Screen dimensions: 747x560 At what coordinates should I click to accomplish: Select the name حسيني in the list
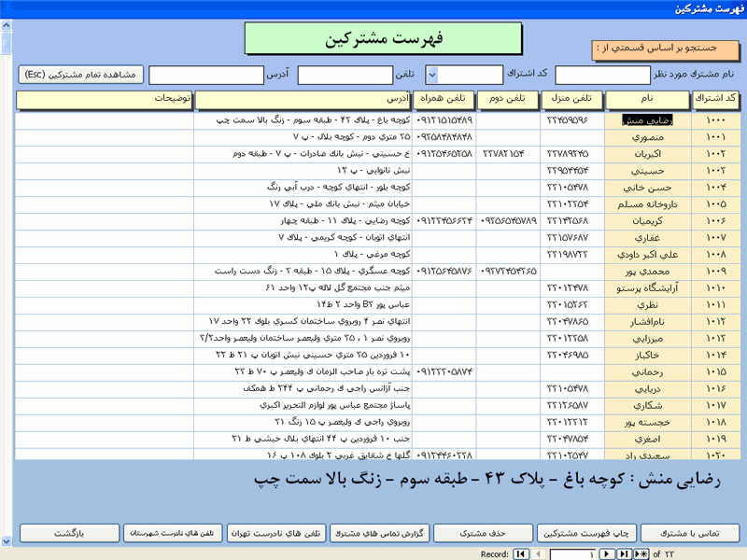647,171
